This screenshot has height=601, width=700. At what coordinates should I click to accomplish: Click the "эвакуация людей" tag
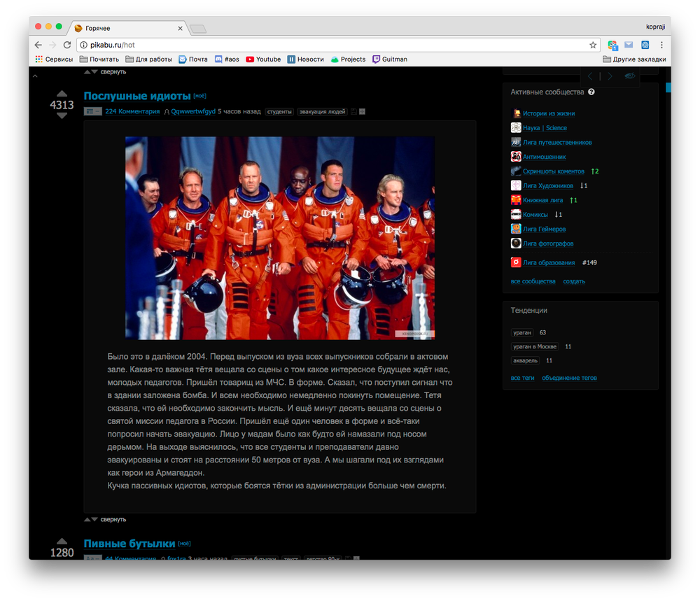click(322, 111)
